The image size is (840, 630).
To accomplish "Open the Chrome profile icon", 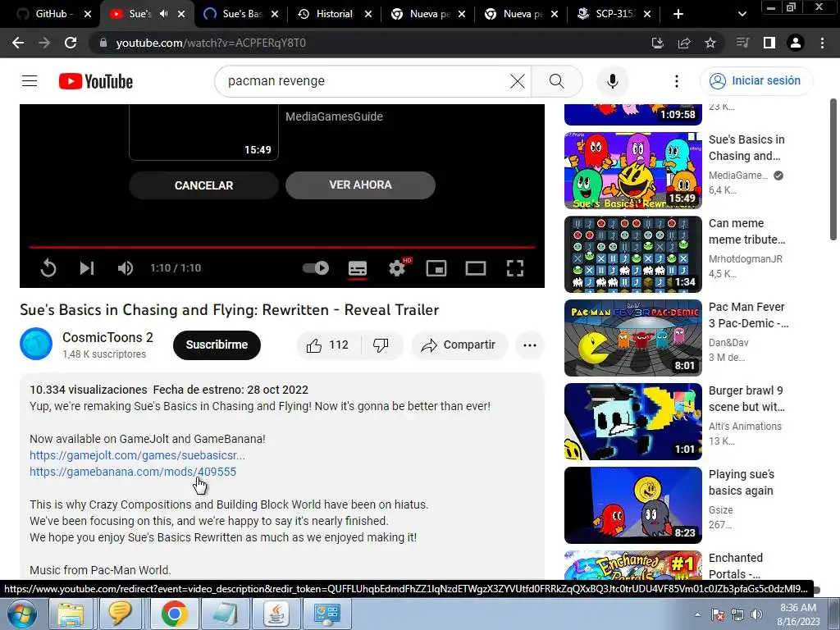I will click(x=796, y=43).
